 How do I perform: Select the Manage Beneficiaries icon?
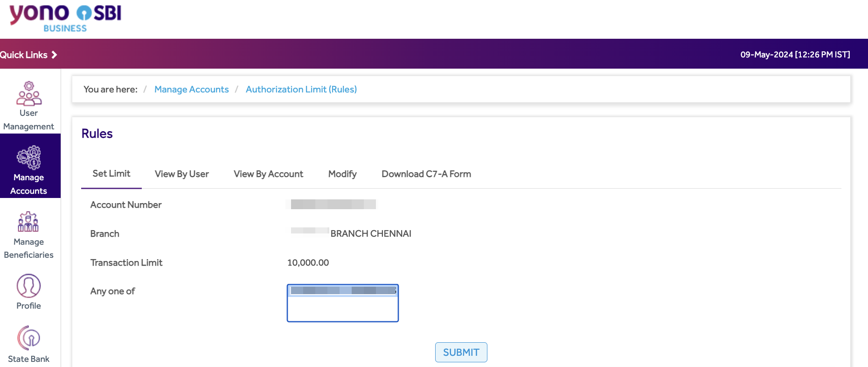point(28,222)
